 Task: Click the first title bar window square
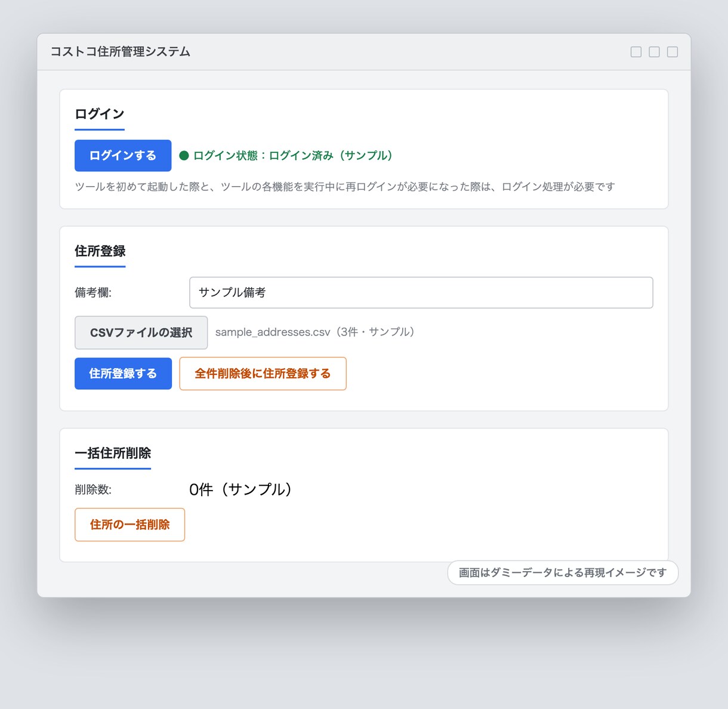[x=636, y=52]
